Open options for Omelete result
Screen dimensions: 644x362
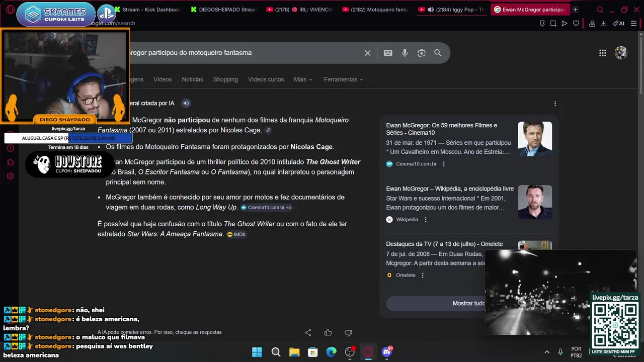click(422, 275)
